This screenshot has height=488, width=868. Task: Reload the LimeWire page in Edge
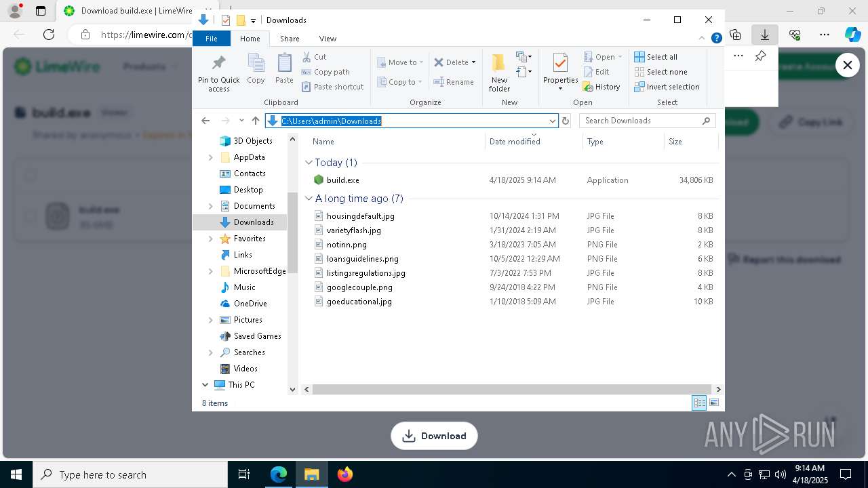coord(49,35)
